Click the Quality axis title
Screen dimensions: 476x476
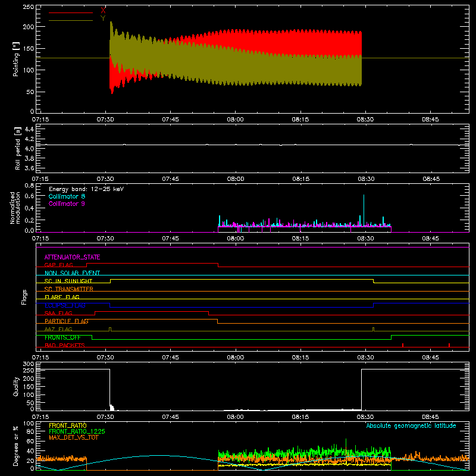coord(16,386)
